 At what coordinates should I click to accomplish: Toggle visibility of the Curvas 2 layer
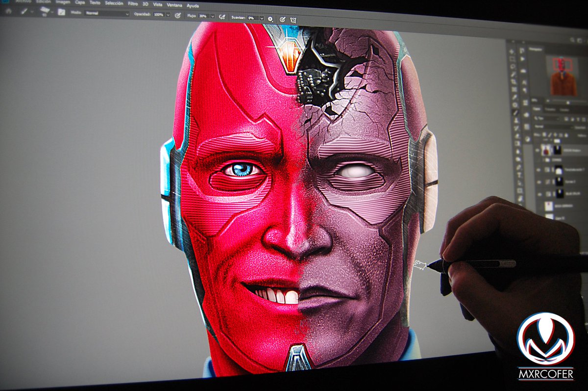tap(539, 182)
